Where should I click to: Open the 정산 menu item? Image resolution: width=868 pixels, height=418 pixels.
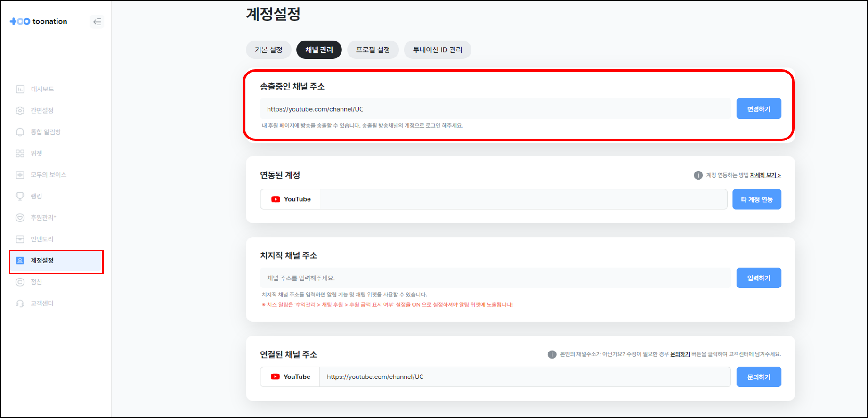point(36,282)
